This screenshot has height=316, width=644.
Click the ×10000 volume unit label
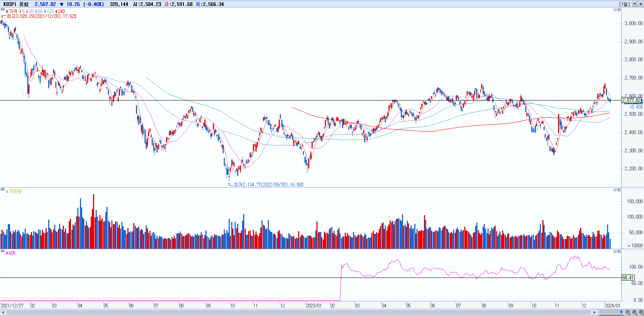click(x=635, y=245)
